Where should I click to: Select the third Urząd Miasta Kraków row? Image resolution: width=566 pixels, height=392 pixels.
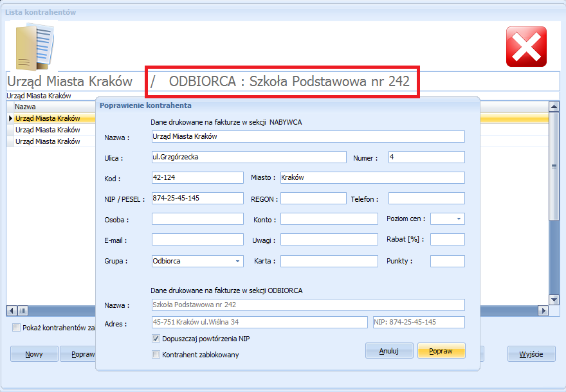[51, 141]
